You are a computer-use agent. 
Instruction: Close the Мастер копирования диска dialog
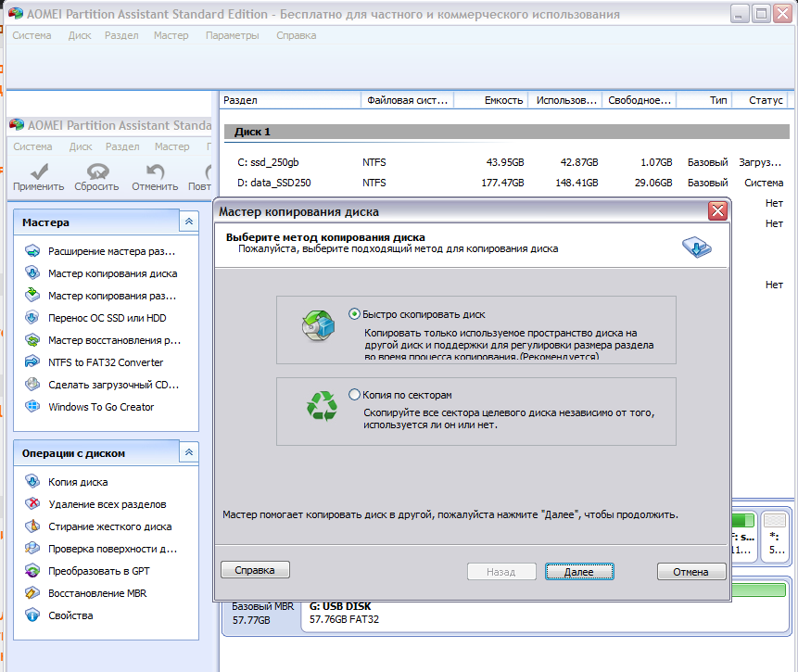point(717,210)
